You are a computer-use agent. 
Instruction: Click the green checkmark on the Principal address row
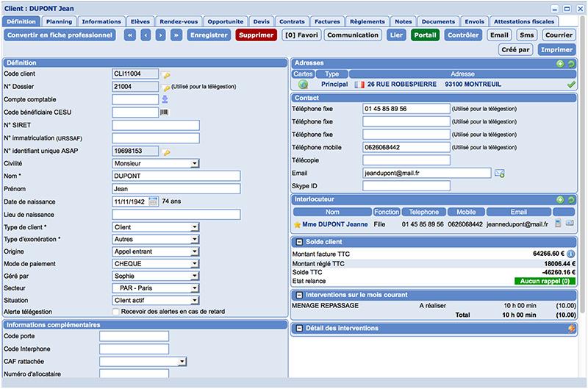point(571,85)
